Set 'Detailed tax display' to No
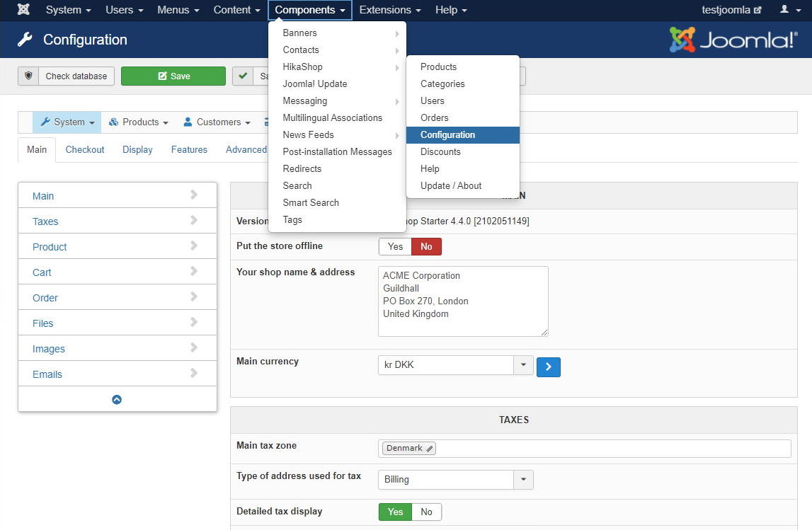812x530 pixels. point(426,512)
